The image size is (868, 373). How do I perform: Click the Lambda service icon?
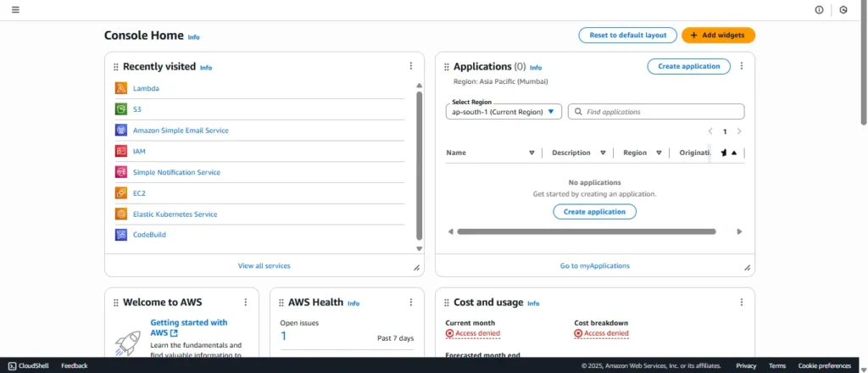[x=121, y=88]
